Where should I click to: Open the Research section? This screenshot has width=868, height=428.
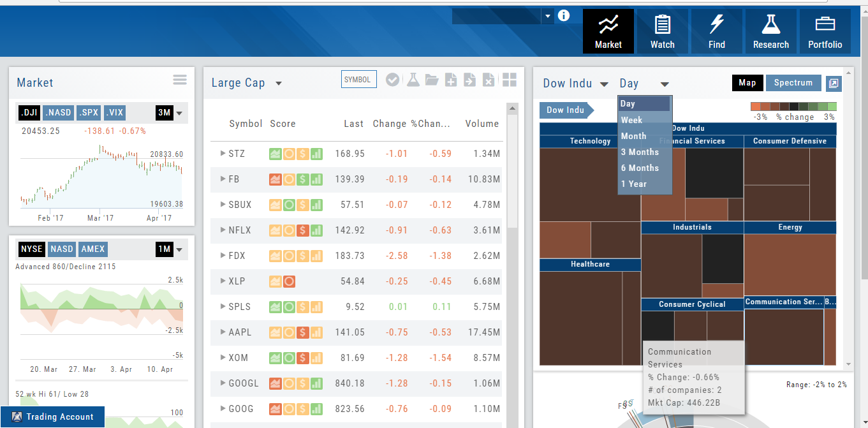tap(770, 31)
